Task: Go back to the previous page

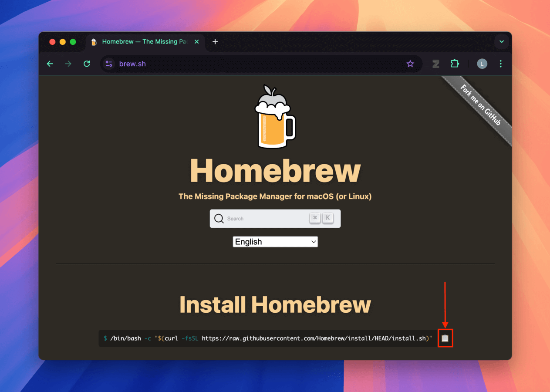Action: (x=50, y=64)
